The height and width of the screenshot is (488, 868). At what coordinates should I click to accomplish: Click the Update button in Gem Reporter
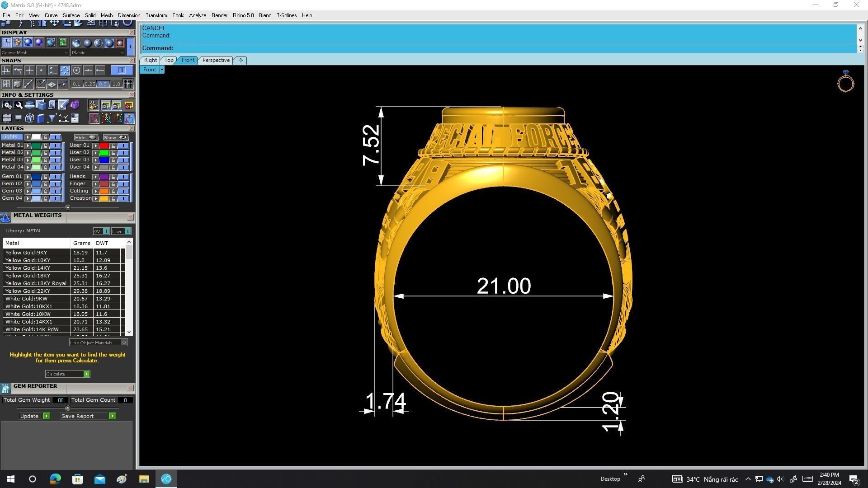(x=35, y=416)
